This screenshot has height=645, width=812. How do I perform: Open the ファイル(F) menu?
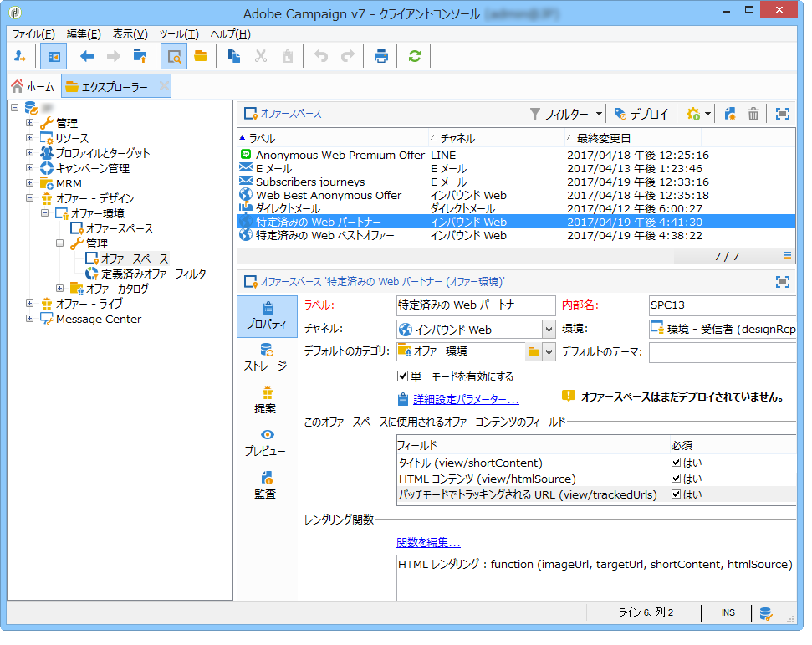click(x=33, y=34)
